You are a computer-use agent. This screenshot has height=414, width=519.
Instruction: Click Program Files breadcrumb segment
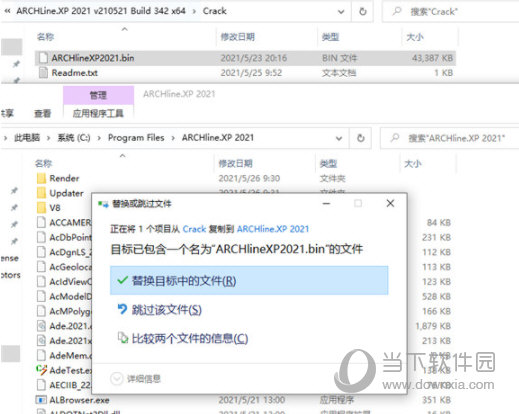[136, 138]
